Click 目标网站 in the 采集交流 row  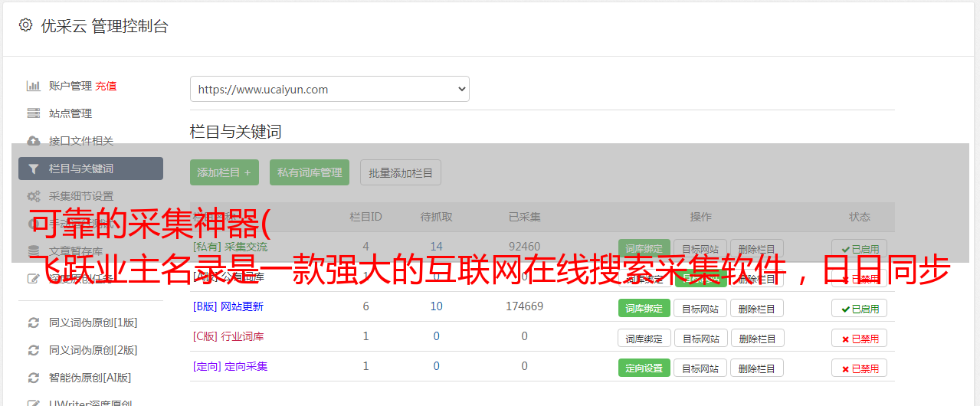(700, 248)
